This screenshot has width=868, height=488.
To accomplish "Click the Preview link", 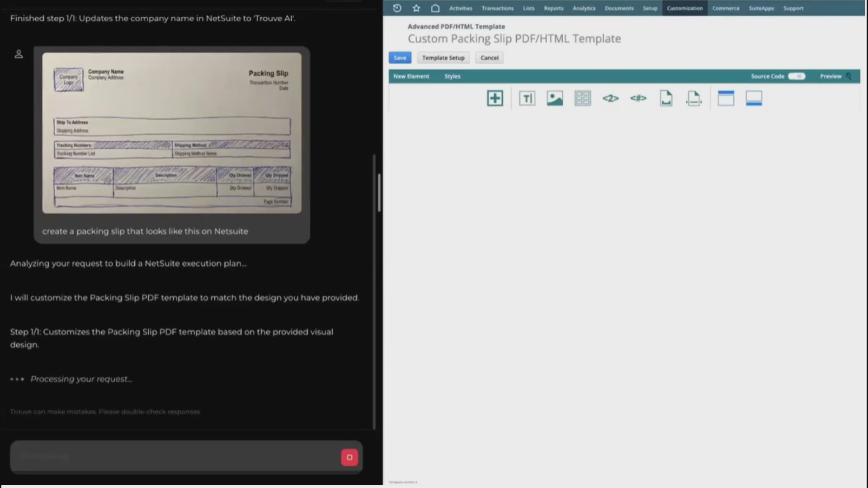I will (x=831, y=76).
